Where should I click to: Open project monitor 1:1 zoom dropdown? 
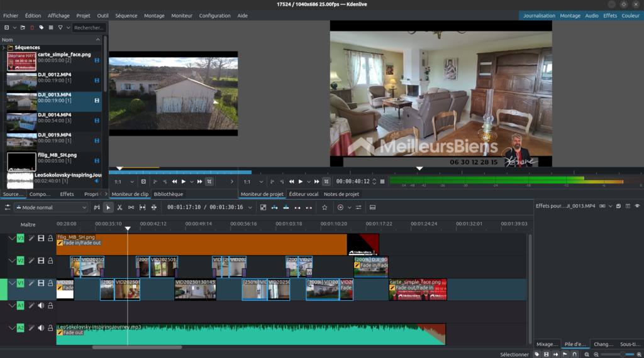pos(253,182)
